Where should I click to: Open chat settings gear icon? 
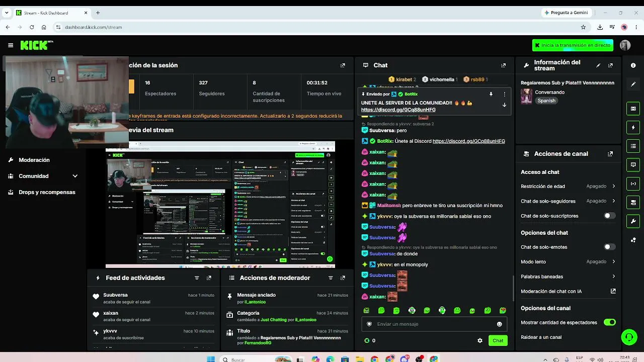click(x=480, y=340)
